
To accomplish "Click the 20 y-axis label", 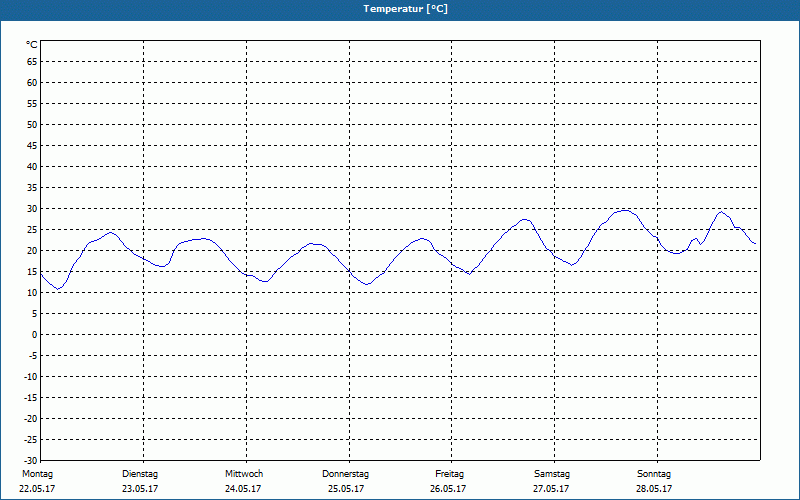I will (x=32, y=251).
